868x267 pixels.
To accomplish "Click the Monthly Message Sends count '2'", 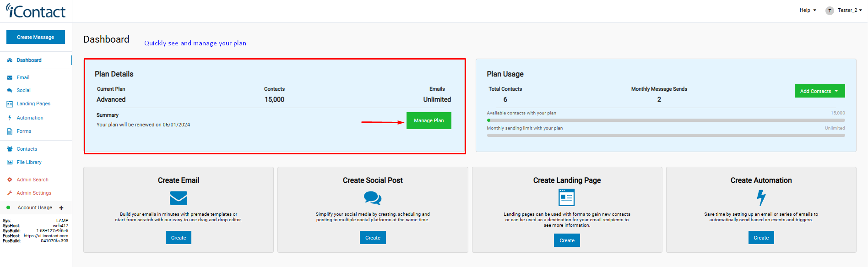I will (x=659, y=99).
